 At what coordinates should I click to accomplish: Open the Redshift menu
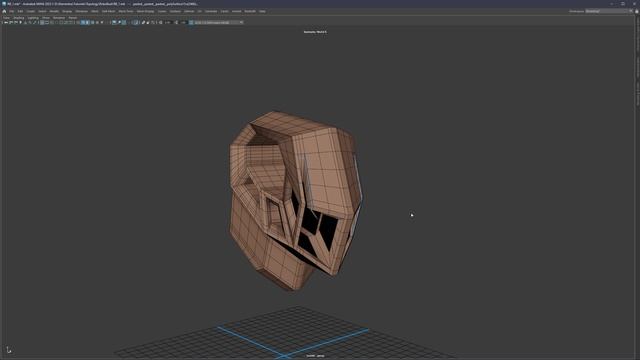coord(250,11)
